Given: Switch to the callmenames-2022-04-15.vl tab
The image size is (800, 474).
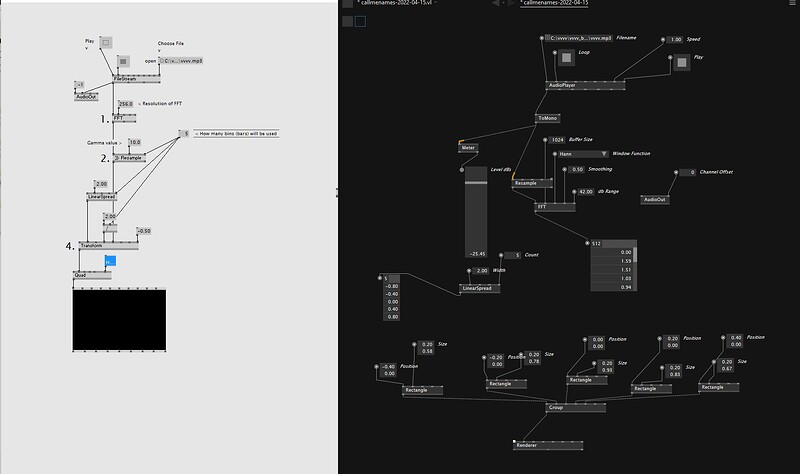Looking at the screenshot, I should click(395, 3).
